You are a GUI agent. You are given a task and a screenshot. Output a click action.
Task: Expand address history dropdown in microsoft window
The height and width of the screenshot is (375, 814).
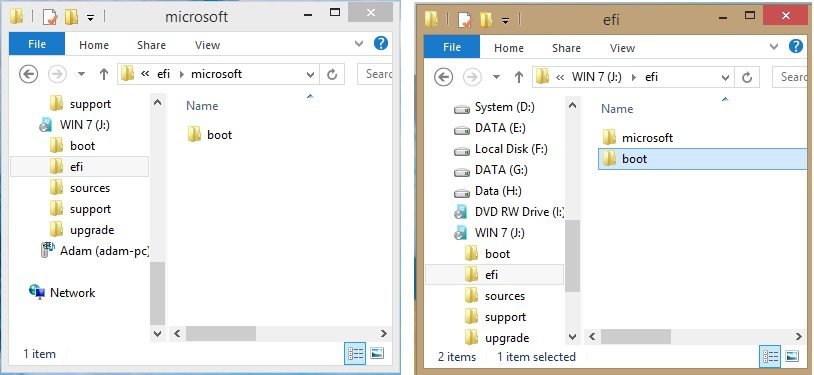coord(310,74)
